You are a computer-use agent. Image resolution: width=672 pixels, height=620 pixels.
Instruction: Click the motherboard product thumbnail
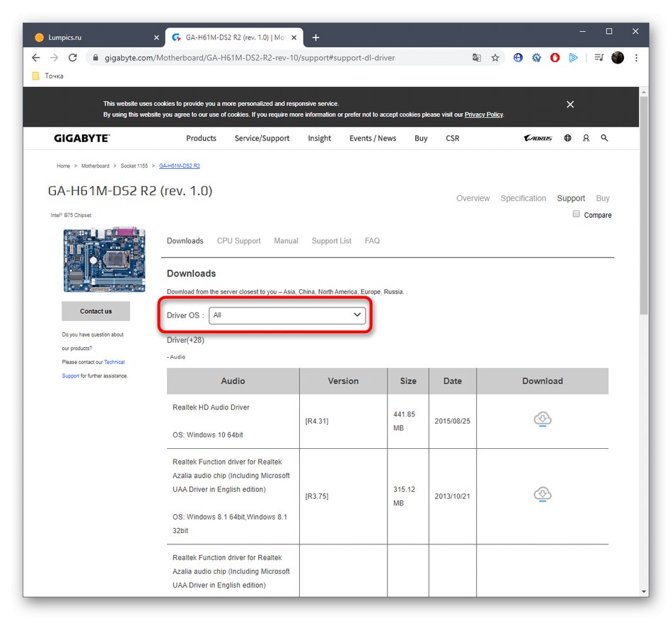[104, 259]
